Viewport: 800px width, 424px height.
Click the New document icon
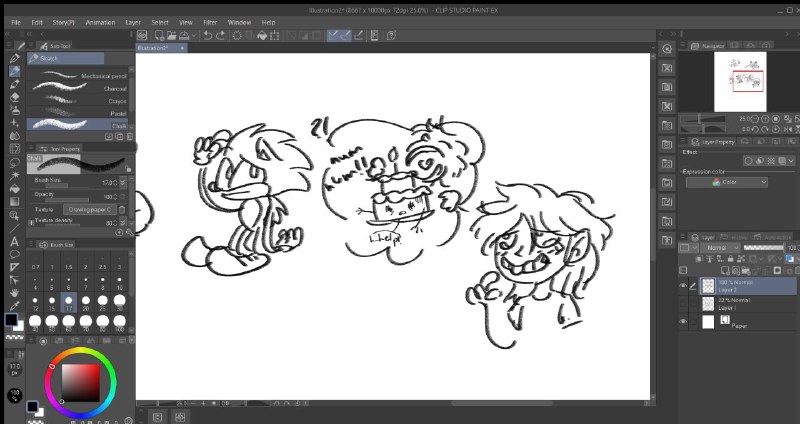pyautogui.click(x=159, y=35)
